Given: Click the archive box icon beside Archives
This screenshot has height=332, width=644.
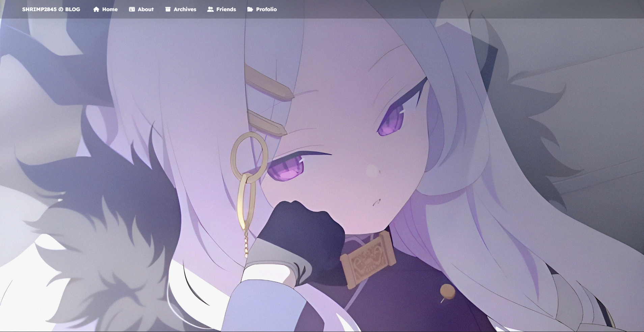Looking at the screenshot, I should (168, 9).
